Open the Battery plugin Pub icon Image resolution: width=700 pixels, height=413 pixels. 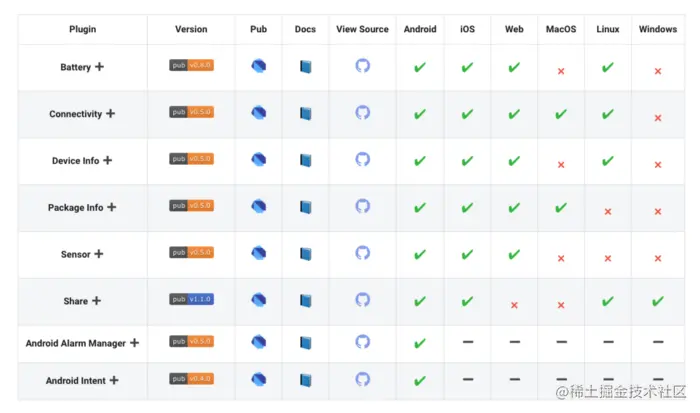point(259,67)
